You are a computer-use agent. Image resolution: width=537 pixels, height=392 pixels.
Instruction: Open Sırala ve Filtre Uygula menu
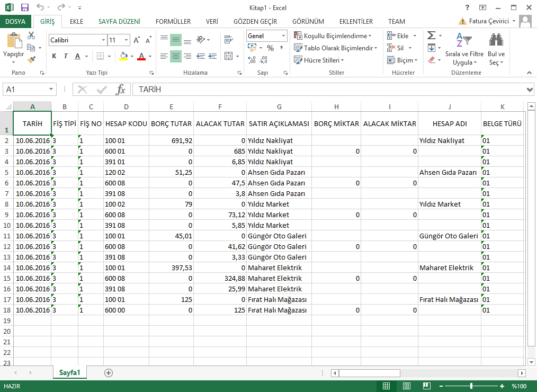[464, 49]
